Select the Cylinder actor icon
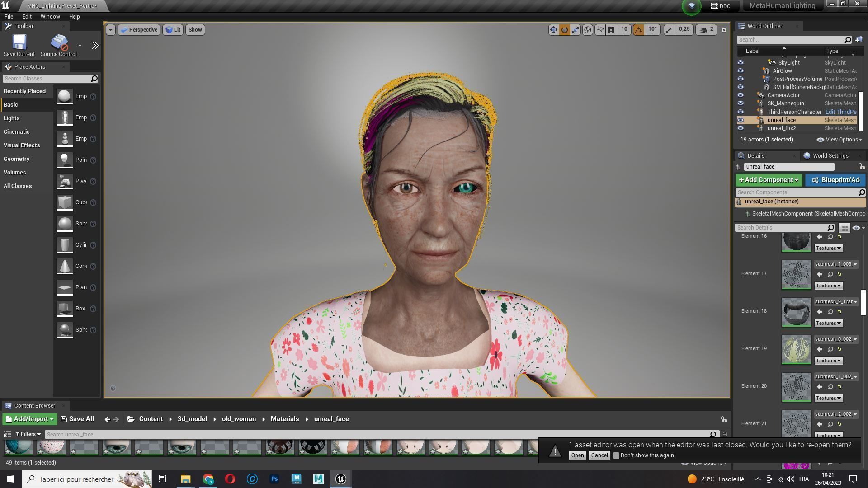This screenshot has height=488, width=868. [65, 245]
